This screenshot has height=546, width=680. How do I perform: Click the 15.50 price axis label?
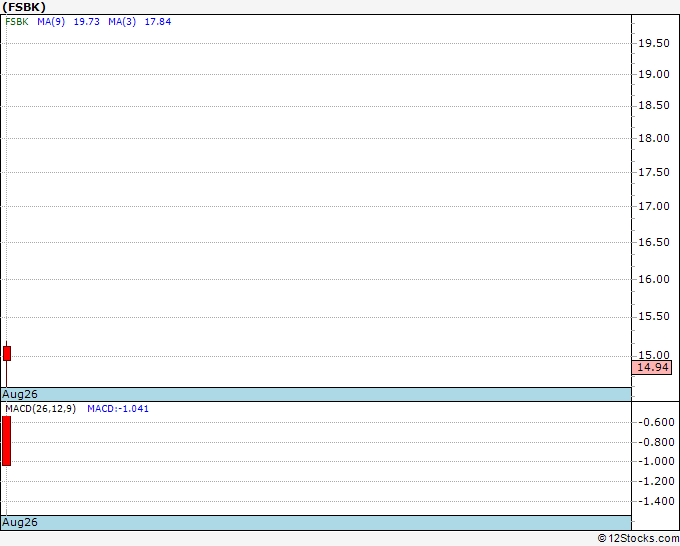[654, 317]
